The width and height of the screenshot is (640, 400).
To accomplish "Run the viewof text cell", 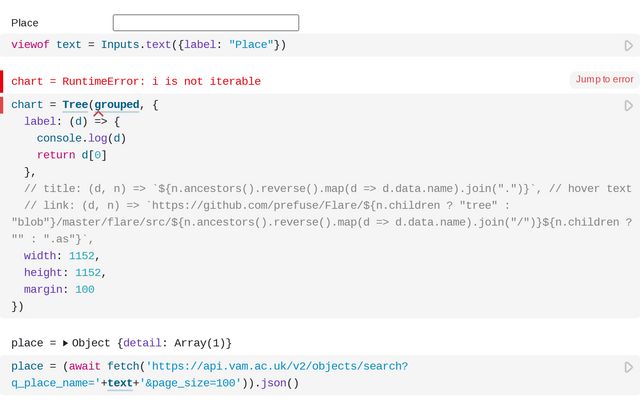I will click(629, 45).
